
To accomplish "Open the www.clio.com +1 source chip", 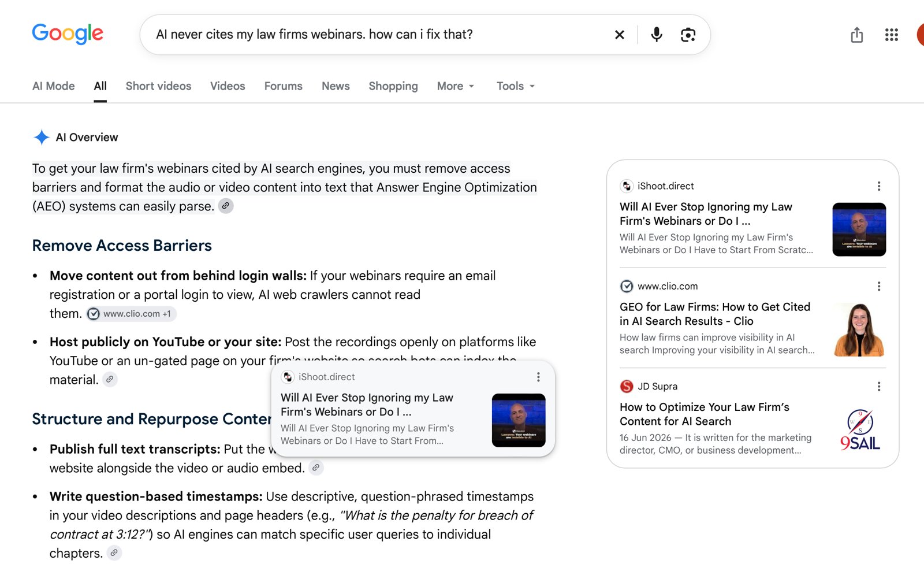I will point(132,314).
